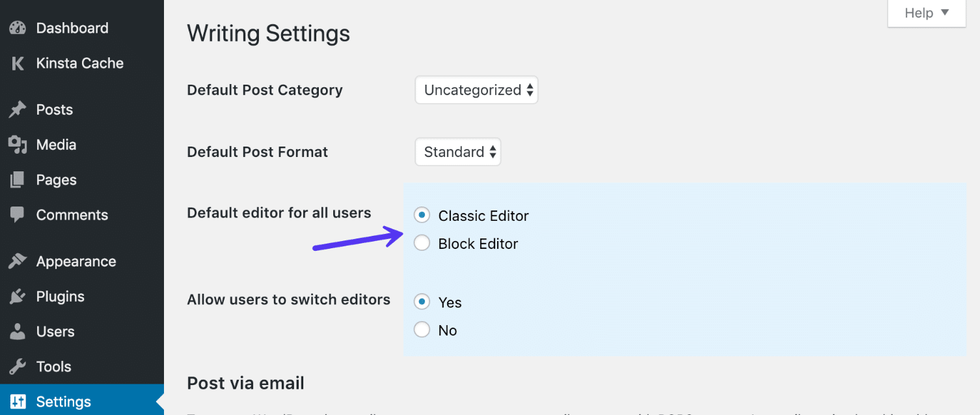Confirm Classic Editor radio button selection
The width and height of the screenshot is (980, 415).
click(422, 214)
